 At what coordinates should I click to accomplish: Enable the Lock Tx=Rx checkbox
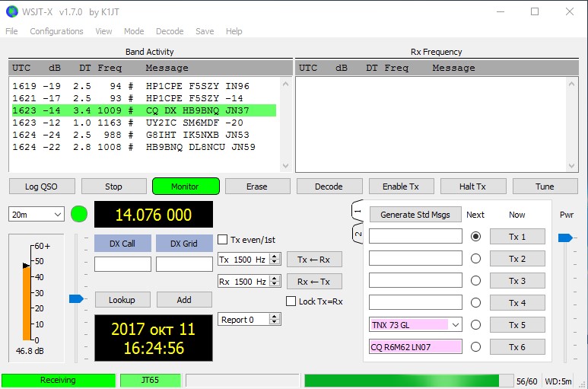click(291, 301)
